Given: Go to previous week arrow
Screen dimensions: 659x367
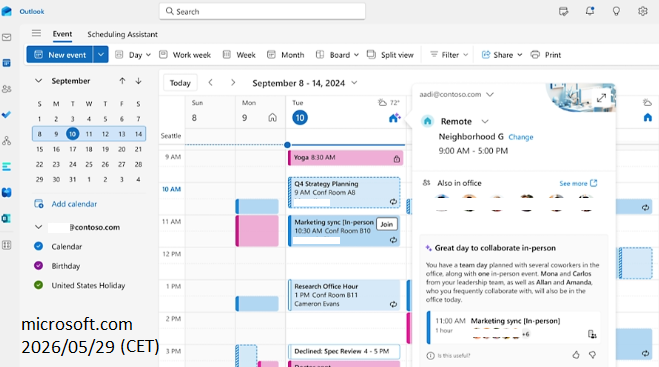Looking at the screenshot, I should [211, 83].
